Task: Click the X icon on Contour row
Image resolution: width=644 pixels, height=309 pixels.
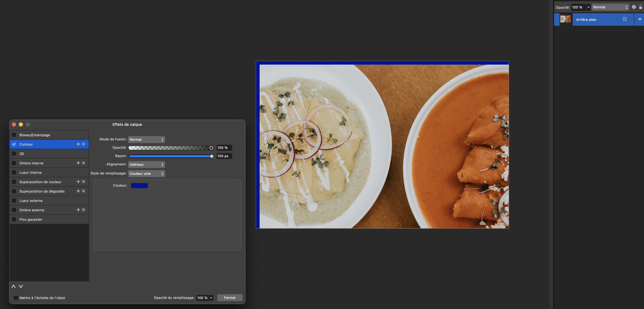Action: (x=84, y=144)
